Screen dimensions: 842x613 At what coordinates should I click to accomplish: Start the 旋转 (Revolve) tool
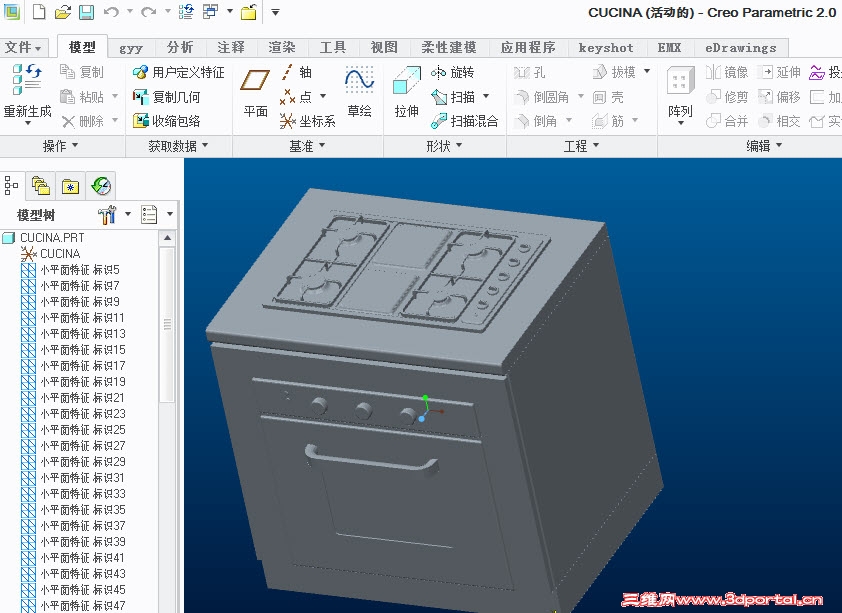pyautogui.click(x=452, y=72)
